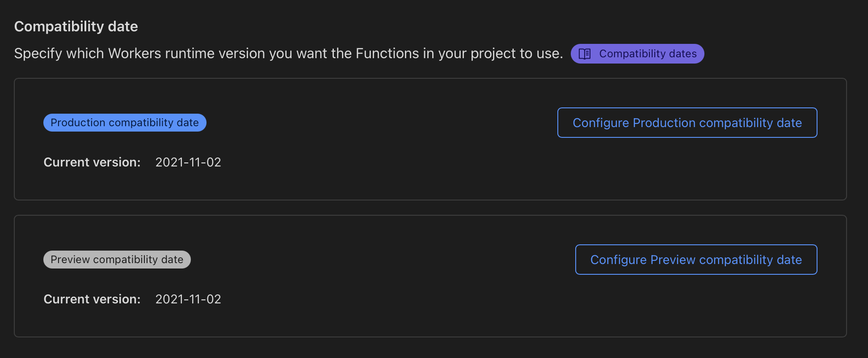Click the Preview version value 2021-11-02
The height and width of the screenshot is (358, 868).
click(x=188, y=299)
